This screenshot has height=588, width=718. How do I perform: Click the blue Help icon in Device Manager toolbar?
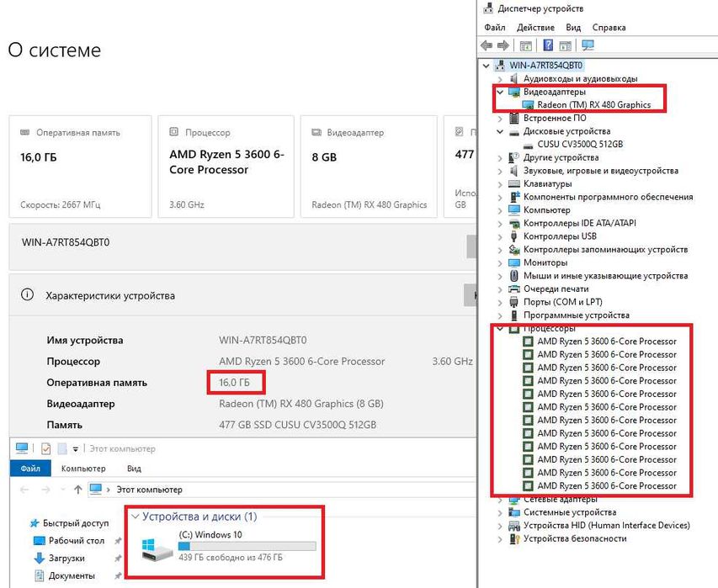click(548, 45)
